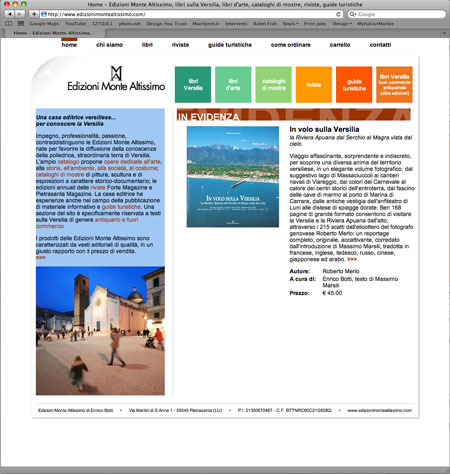Reload page with the refresh icon

(338, 14)
